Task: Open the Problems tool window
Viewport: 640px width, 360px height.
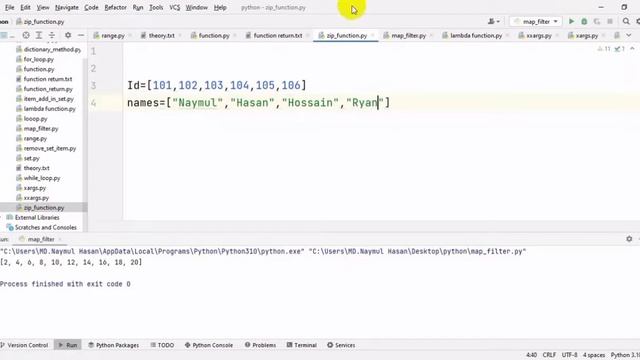Action: pyautogui.click(x=260, y=345)
